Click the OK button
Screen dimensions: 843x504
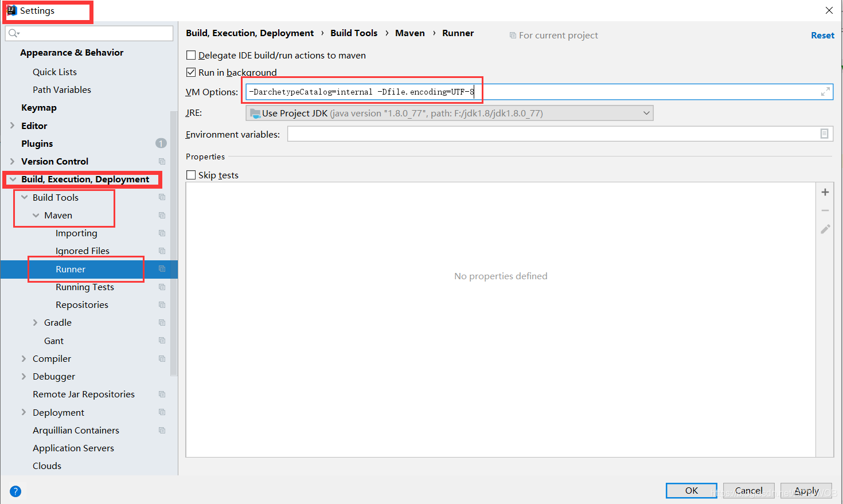point(692,491)
